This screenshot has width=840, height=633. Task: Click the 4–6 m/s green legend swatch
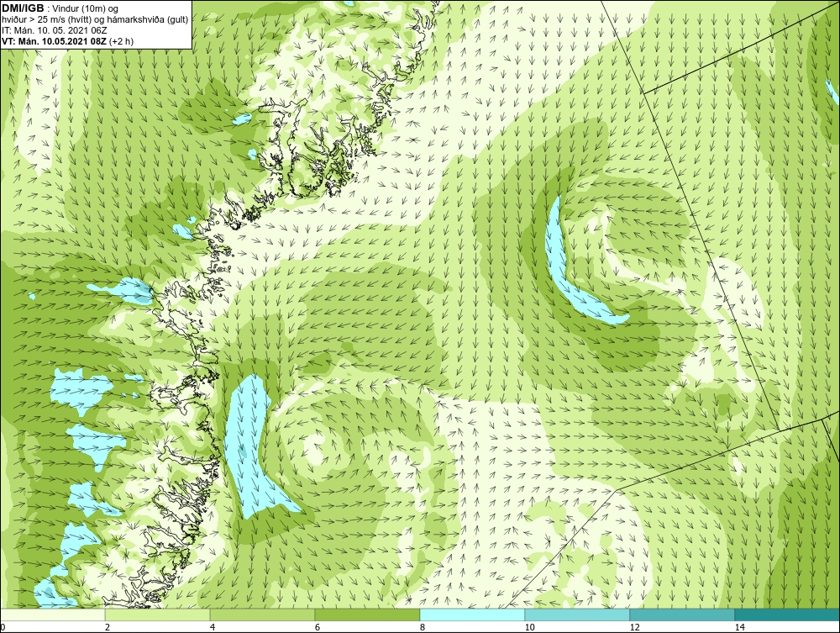[x=262, y=615]
